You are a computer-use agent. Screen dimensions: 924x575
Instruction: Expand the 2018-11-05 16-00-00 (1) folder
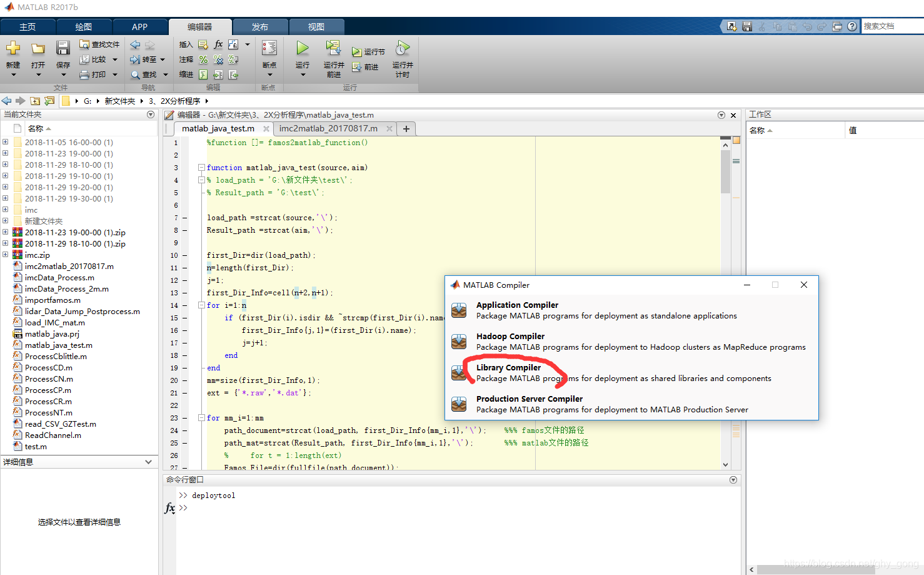tap(5, 142)
